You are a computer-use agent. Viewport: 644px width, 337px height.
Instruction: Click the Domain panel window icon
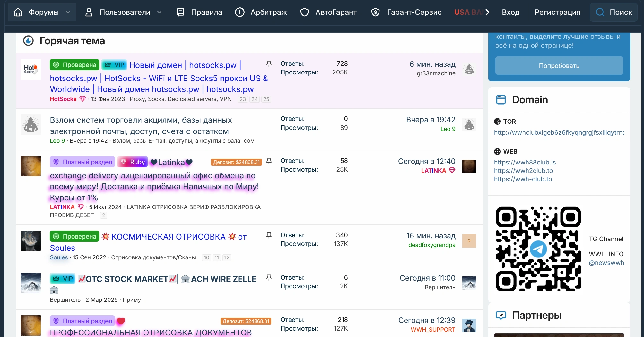tap(501, 100)
